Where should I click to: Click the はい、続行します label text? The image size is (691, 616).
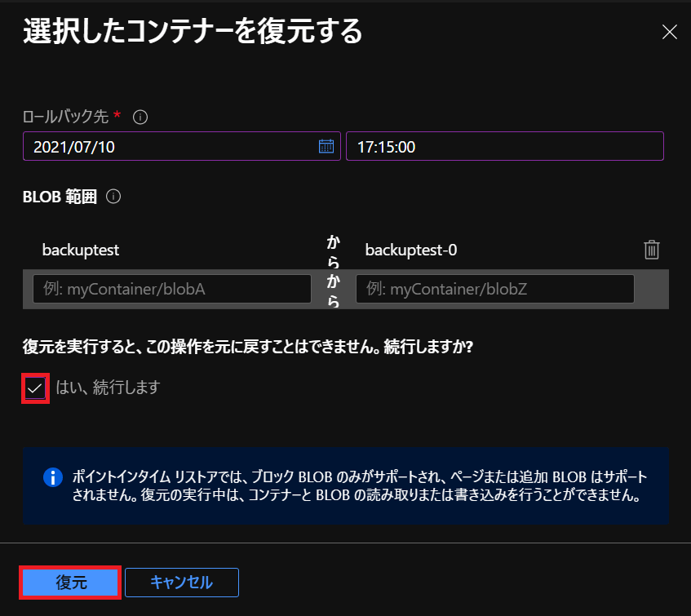click(108, 388)
